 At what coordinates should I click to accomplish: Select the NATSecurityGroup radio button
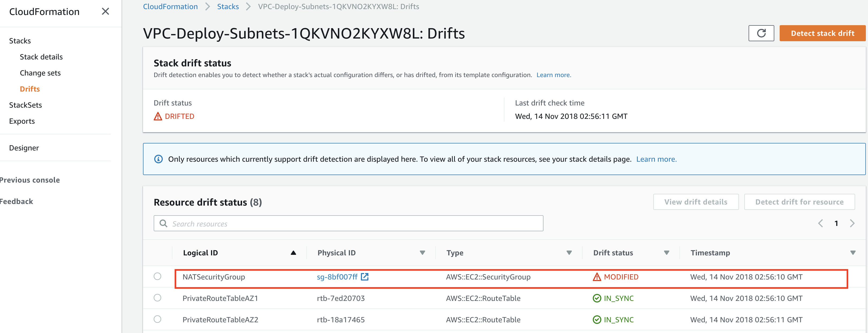coord(157,276)
